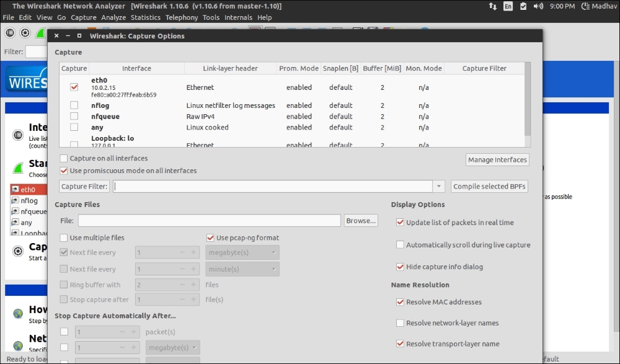
Task: Toggle Resolve MAC addresses checkbox
Action: point(400,302)
